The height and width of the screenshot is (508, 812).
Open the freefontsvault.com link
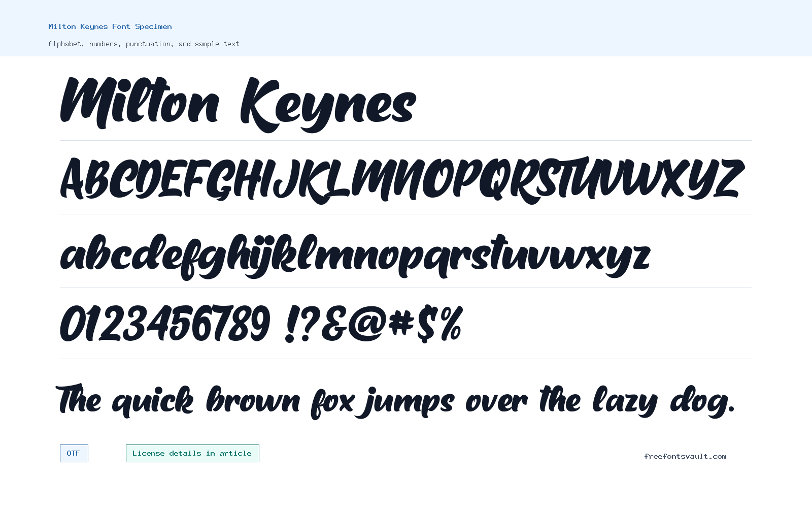pyautogui.click(x=685, y=456)
